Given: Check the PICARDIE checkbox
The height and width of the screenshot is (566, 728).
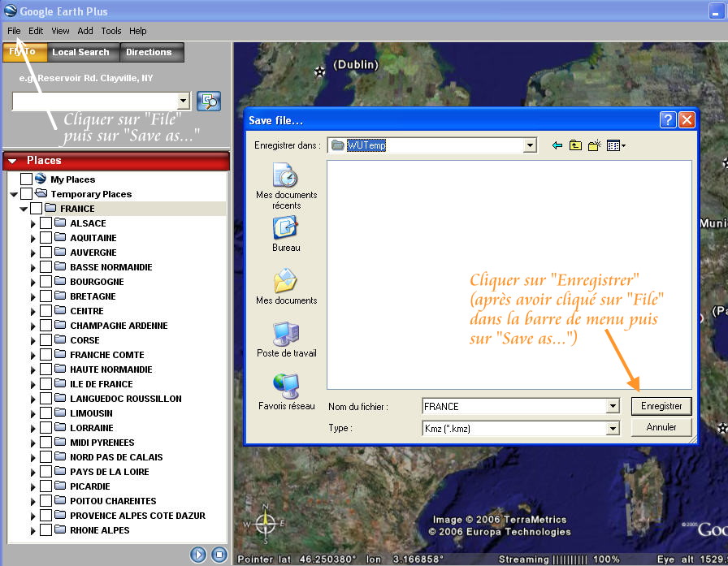Looking at the screenshot, I should [x=46, y=486].
